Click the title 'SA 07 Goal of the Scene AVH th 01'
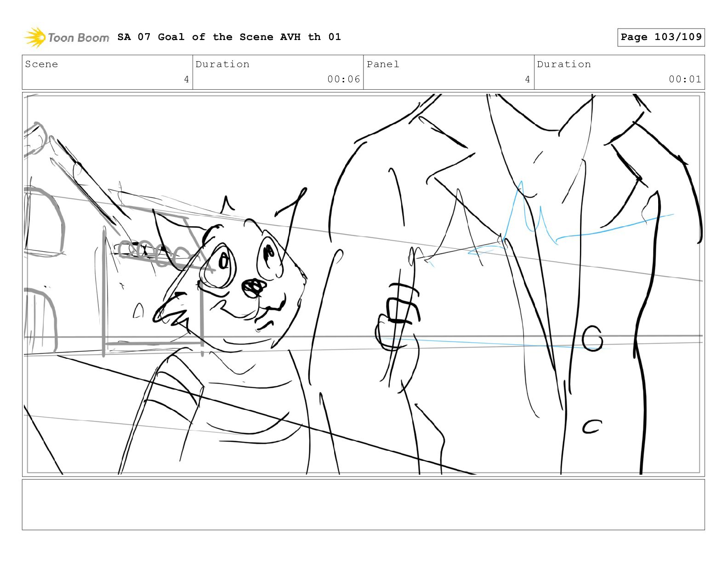The height and width of the screenshot is (563, 728). click(229, 37)
